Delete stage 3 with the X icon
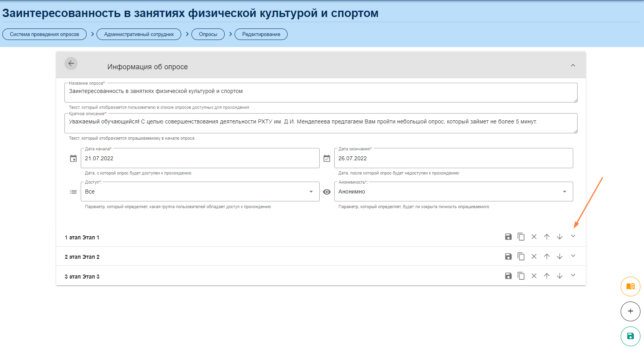The height and width of the screenshot is (349, 644). [534, 276]
